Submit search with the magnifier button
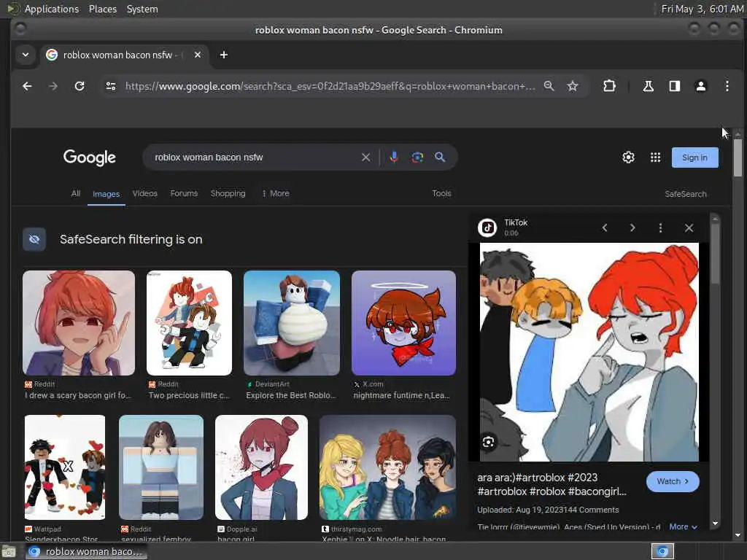Screen dimensions: 747x560 (x=440, y=157)
